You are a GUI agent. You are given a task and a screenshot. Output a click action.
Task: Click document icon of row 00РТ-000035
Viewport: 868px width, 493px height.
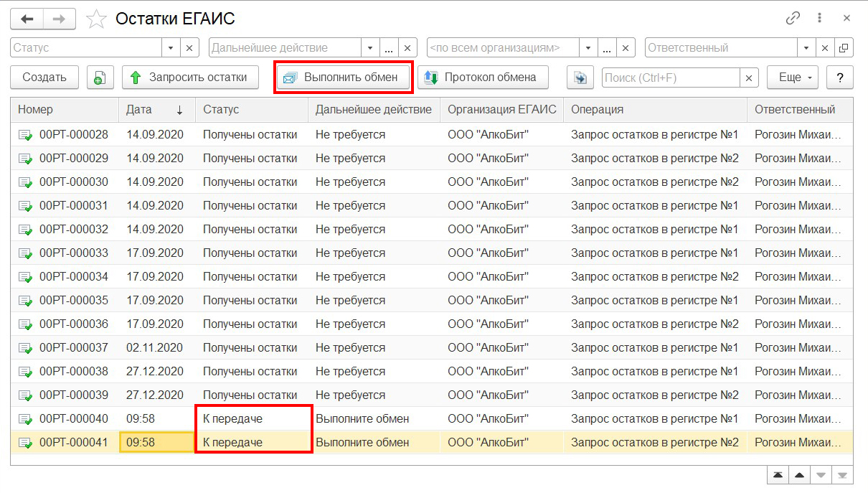[25, 301]
